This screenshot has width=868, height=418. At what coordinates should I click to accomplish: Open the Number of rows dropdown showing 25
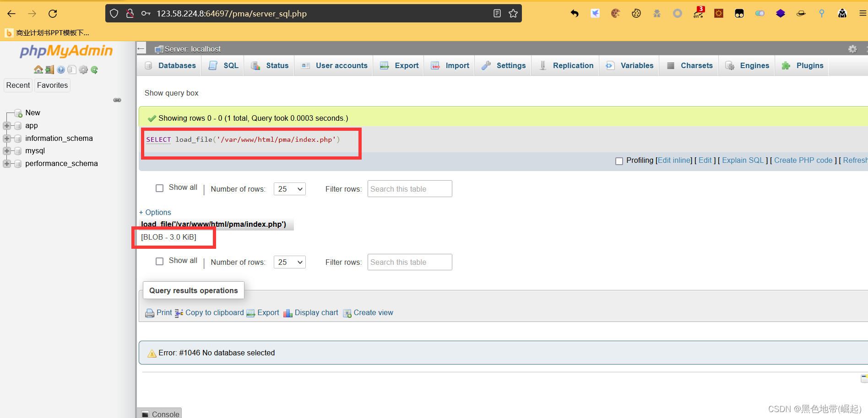click(289, 188)
